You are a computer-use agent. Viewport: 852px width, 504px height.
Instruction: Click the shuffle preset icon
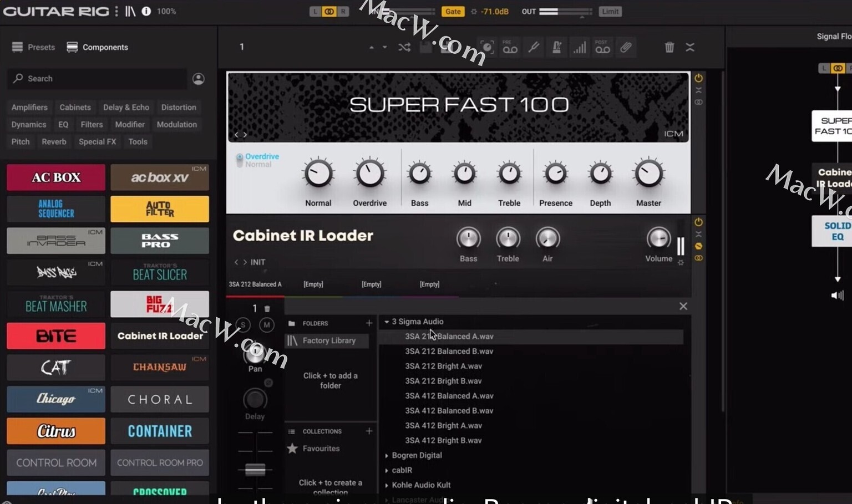(x=404, y=47)
